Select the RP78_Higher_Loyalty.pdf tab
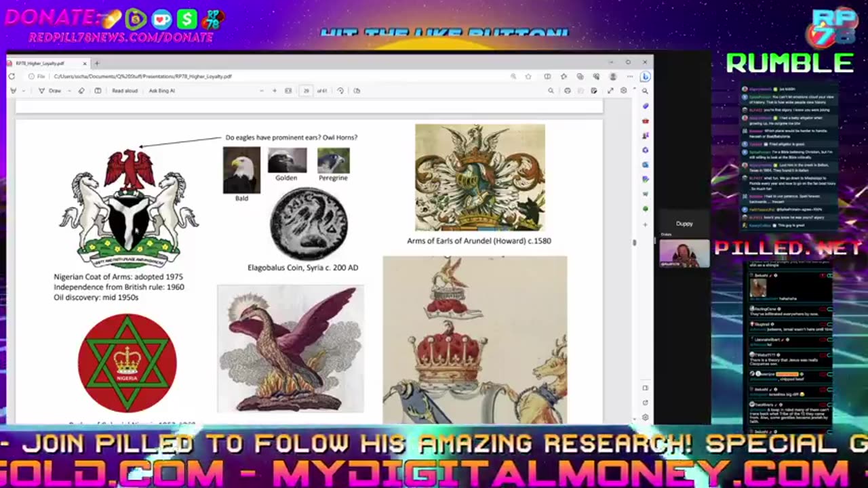Viewport: 868px width, 488px height. [x=49, y=63]
